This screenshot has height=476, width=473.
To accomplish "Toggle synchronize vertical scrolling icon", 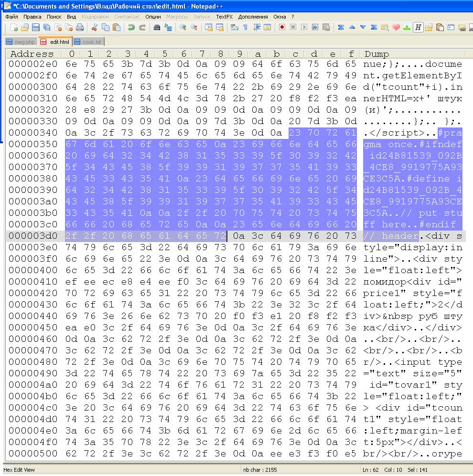I will pos(208,28).
